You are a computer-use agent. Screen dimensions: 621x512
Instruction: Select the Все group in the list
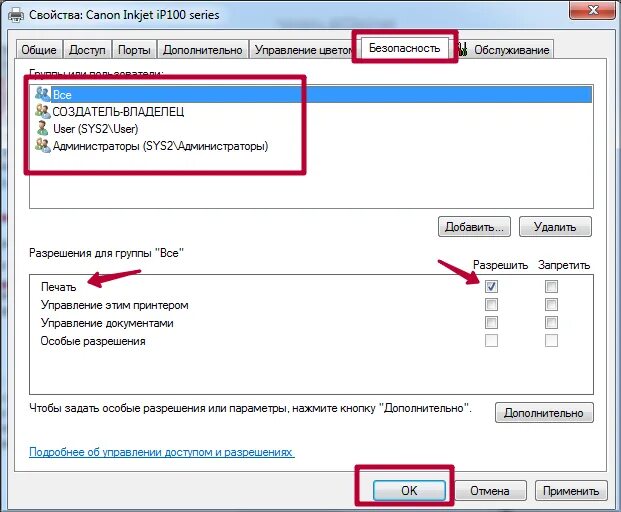click(311, 95)
